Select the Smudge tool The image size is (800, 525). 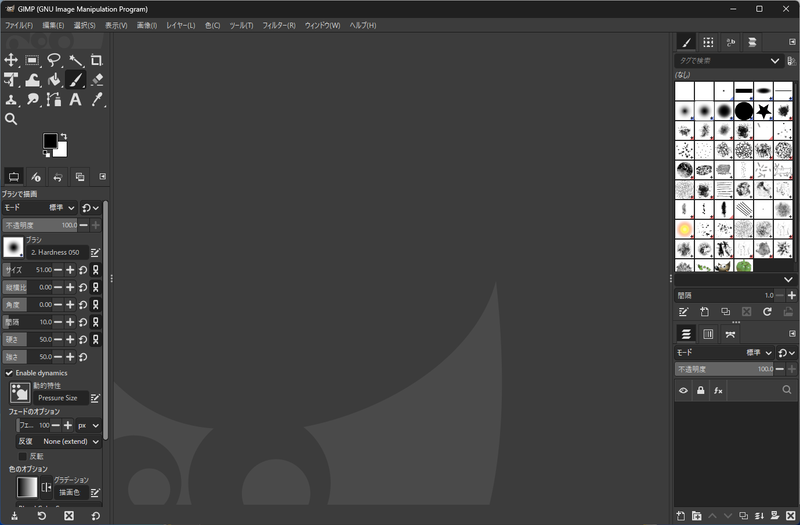click(x=32, y=99)
